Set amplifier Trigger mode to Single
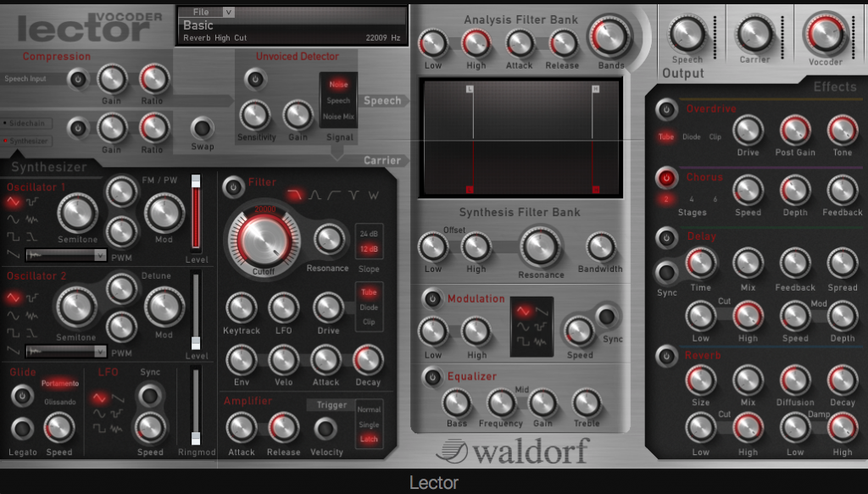Image resolution: width=868 pixels, height=494 pixels. tap(367, 426)
